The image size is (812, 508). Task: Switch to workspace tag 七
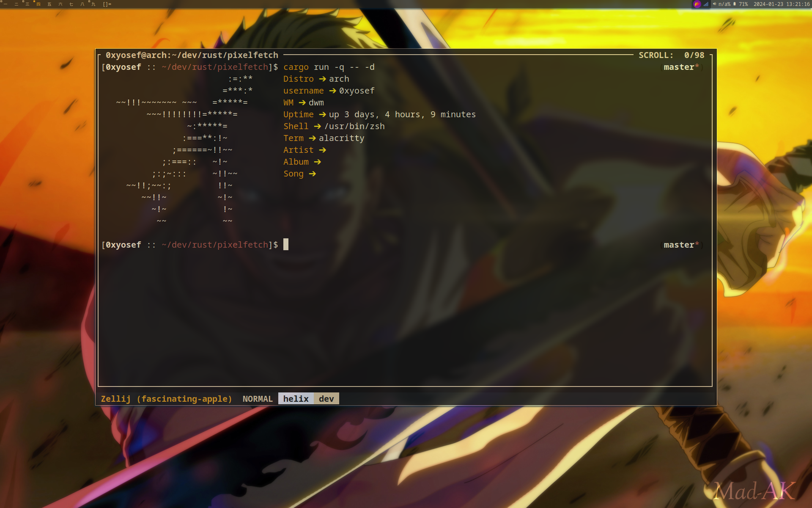click(71, 4)
